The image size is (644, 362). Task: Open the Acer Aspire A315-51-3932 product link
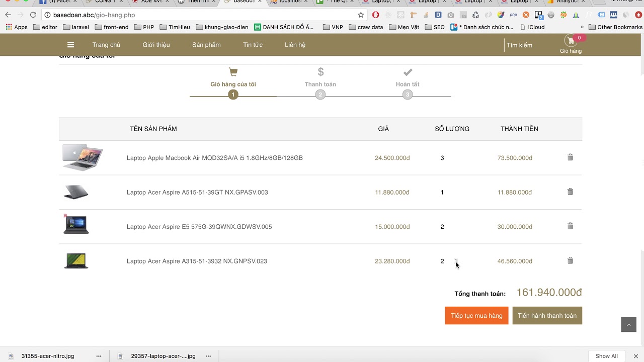point(197,261)
